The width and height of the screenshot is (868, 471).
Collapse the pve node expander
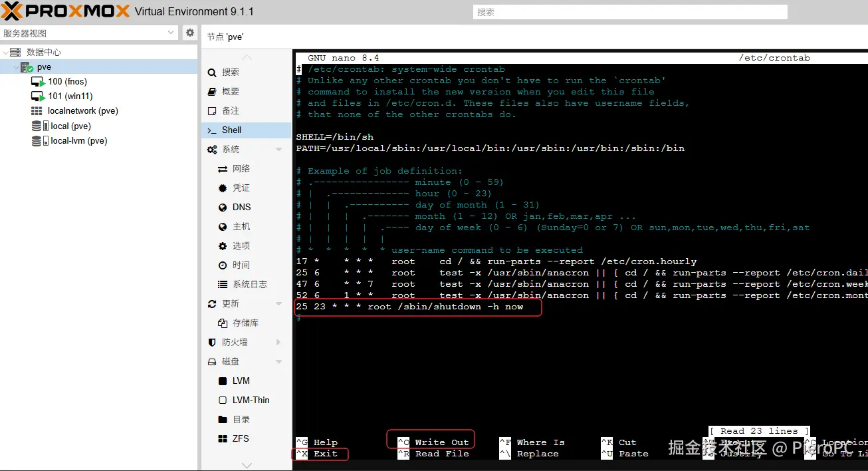pyautogui.click(x=16, y=67)
